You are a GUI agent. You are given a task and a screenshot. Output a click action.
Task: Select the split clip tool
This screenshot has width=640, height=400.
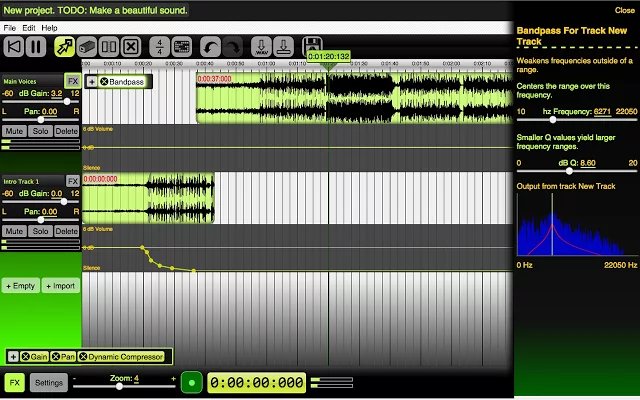pos(109,47)
